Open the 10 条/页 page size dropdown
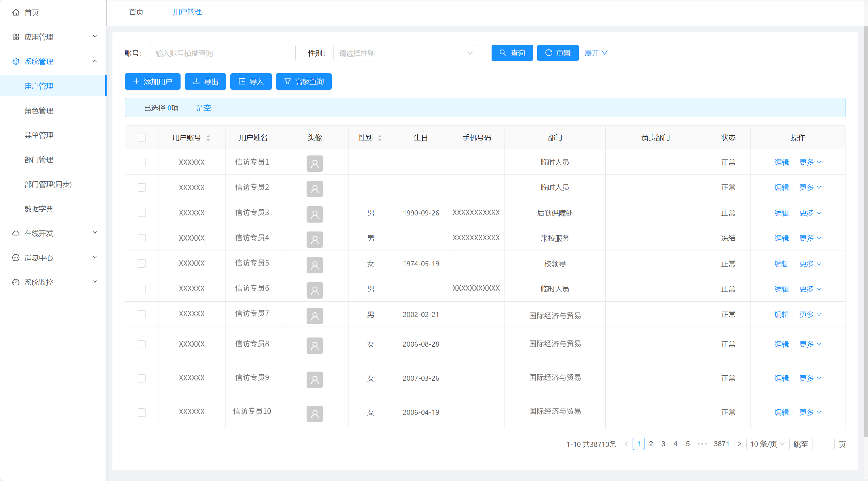 [768, 444]
